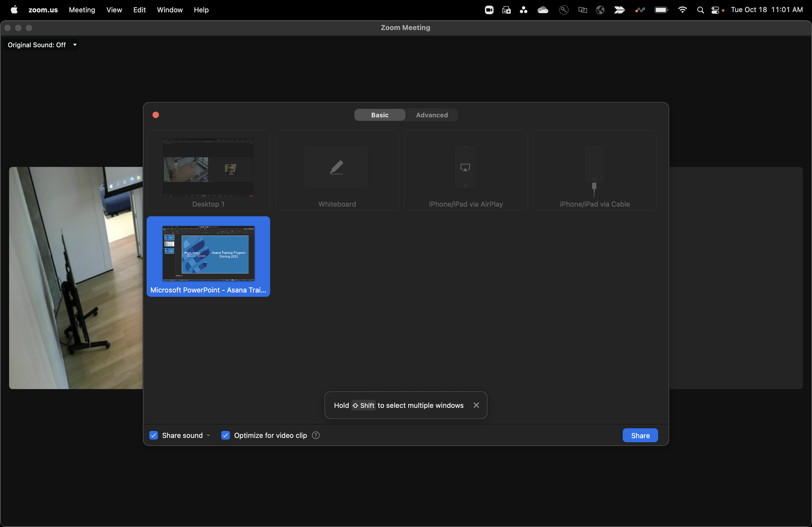Image resolution: width=812 pixels, height=527 pixels.
Task: Uncheck the Share sound checkbox
Action: (x=154, y=435)
